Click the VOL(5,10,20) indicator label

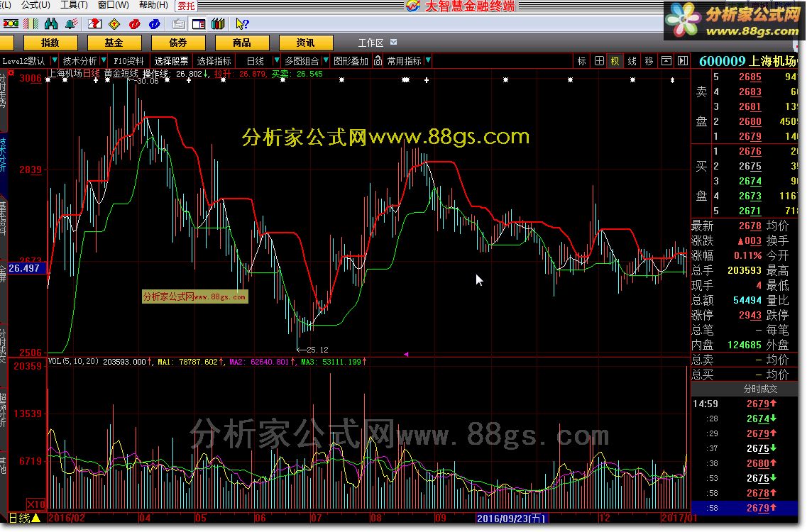click(73, 361)
